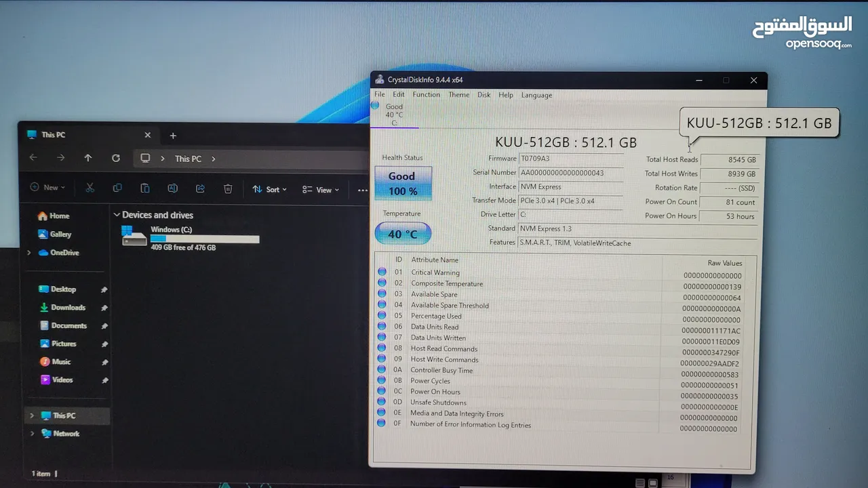Select the Composite Temperature attribute row
The height and width of the screenshot is (488, 868).
pyautogui.click(x=560, y=284)
